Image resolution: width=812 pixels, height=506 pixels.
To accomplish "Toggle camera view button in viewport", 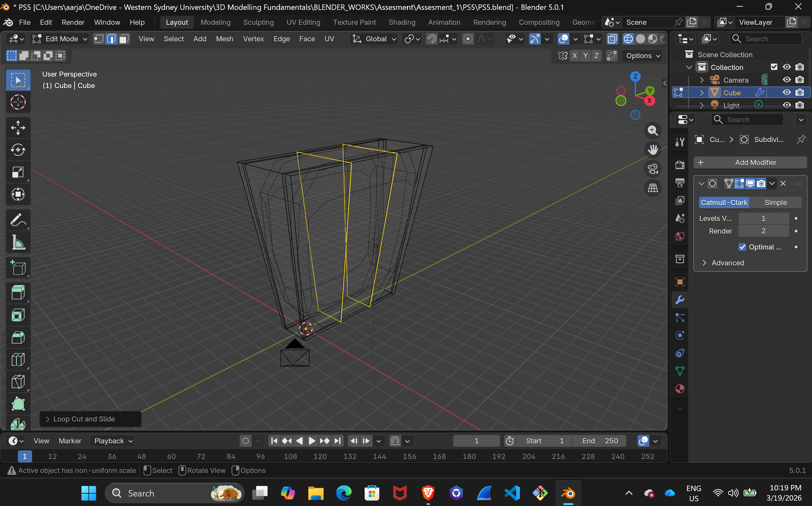I will [653, 169].
